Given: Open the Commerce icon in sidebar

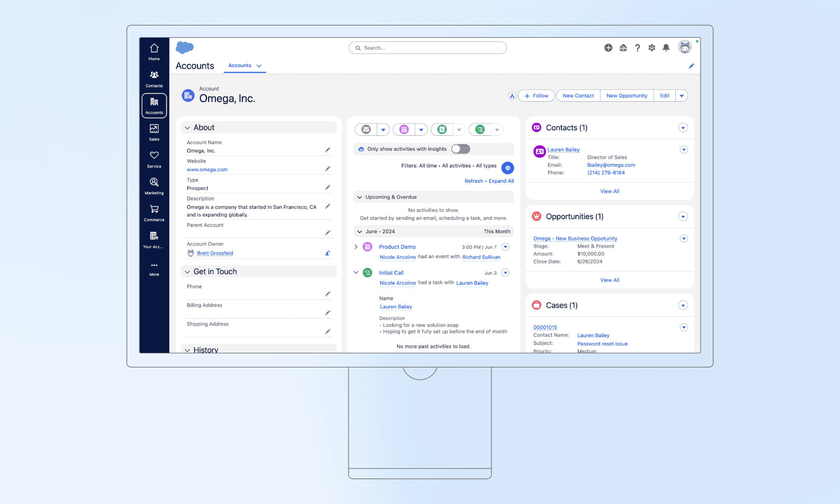Looking at the screenshot, I should tap(154, 213).
